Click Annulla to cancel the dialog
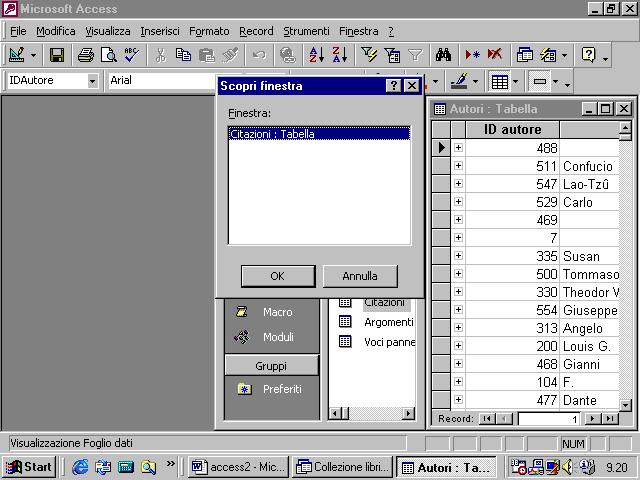Viewport: 640px width, 480px height. (x=360, y=276)
